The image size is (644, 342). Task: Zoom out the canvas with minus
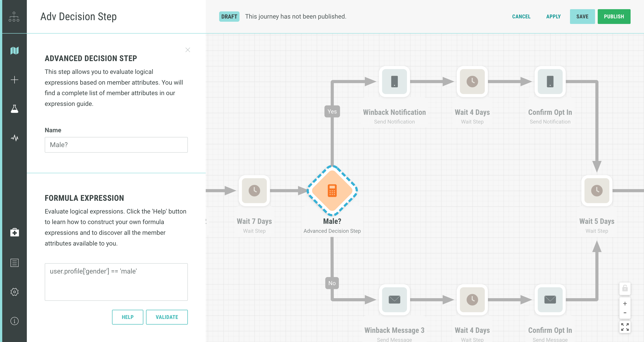(x=625, y=313)
